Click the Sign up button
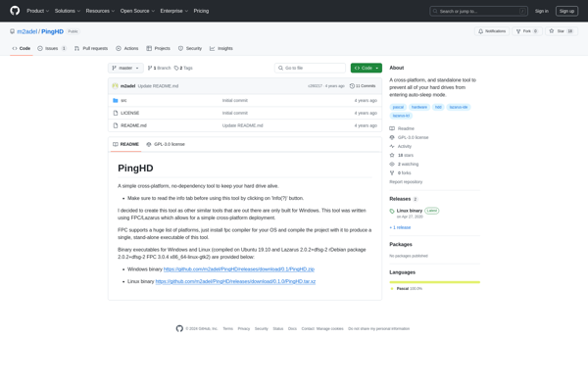This screenshot has width=588, height=386. tap(566, 11)
